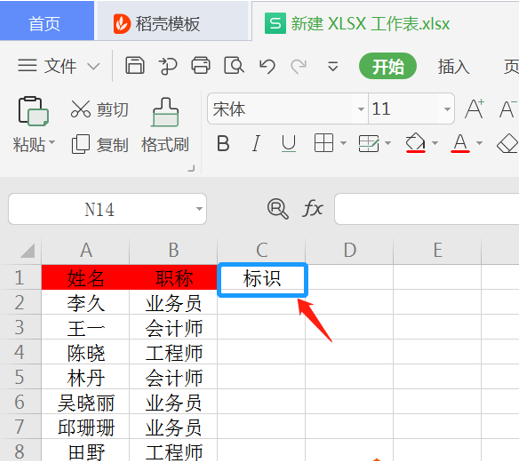This screenshot has height=461, width=520.
Task: Open clipboard group dialog launcher
Action: [x=192, y=169]
